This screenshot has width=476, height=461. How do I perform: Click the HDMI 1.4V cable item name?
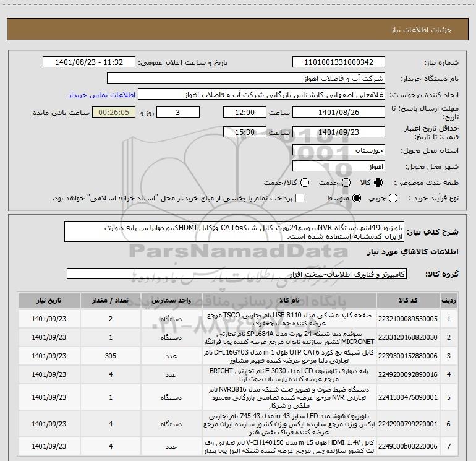(289, 446)
